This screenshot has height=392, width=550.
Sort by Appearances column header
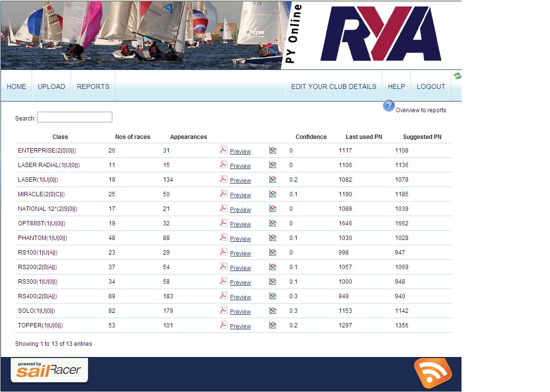pyautogui.click(x=188, y=137)
